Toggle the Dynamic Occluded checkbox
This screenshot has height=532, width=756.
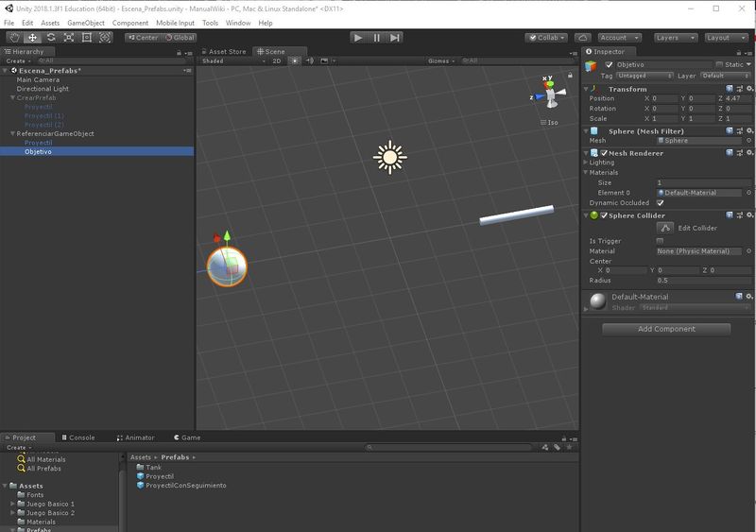click(x=660, y=202)
